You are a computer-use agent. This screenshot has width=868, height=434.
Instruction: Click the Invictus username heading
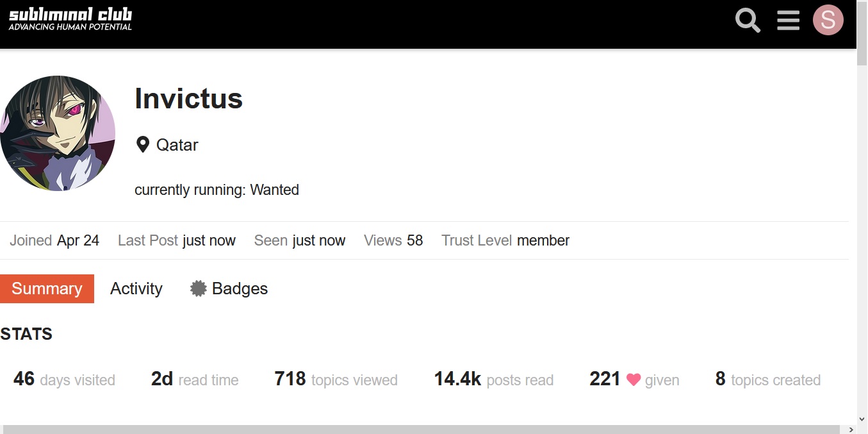tap(189, 99)
